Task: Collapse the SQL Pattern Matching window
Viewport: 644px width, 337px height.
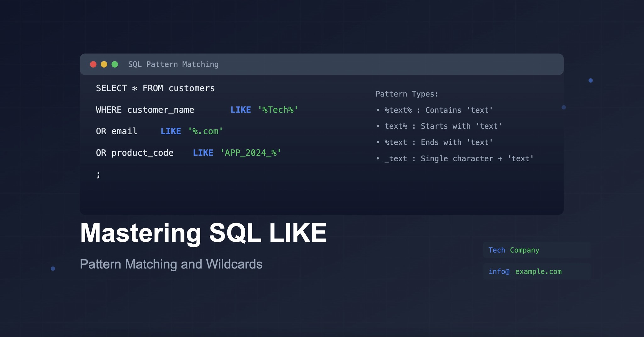Action: point(104,64)
